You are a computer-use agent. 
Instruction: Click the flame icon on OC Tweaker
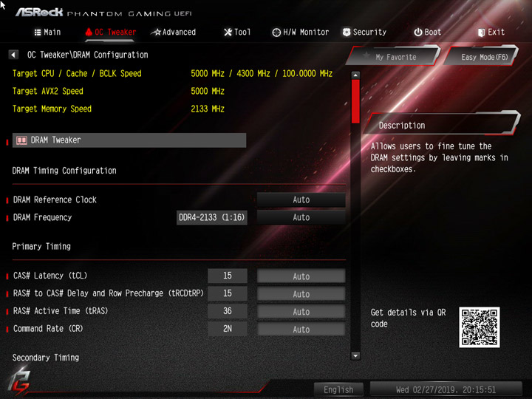point(89,33)
